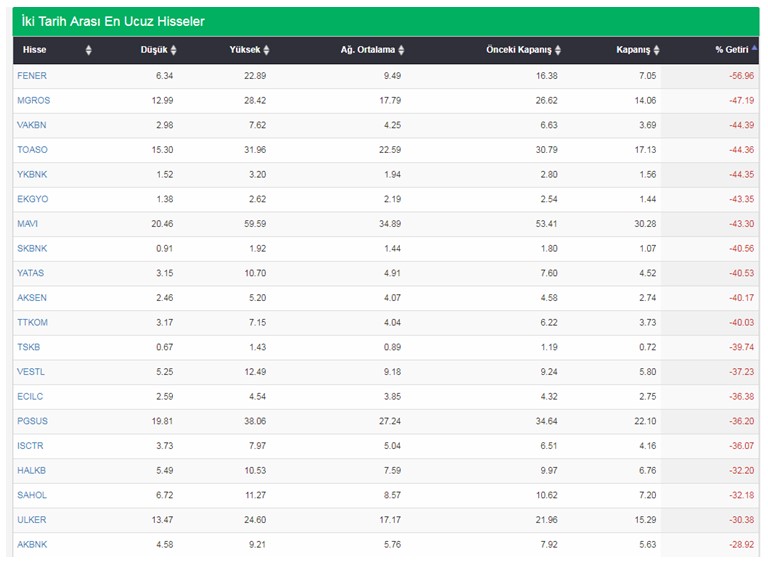Image resolution: width=768 pixels, height=570 pixels.
Task: Select the ULKER row return value -30.38
Action: click(x=742, y=520)
